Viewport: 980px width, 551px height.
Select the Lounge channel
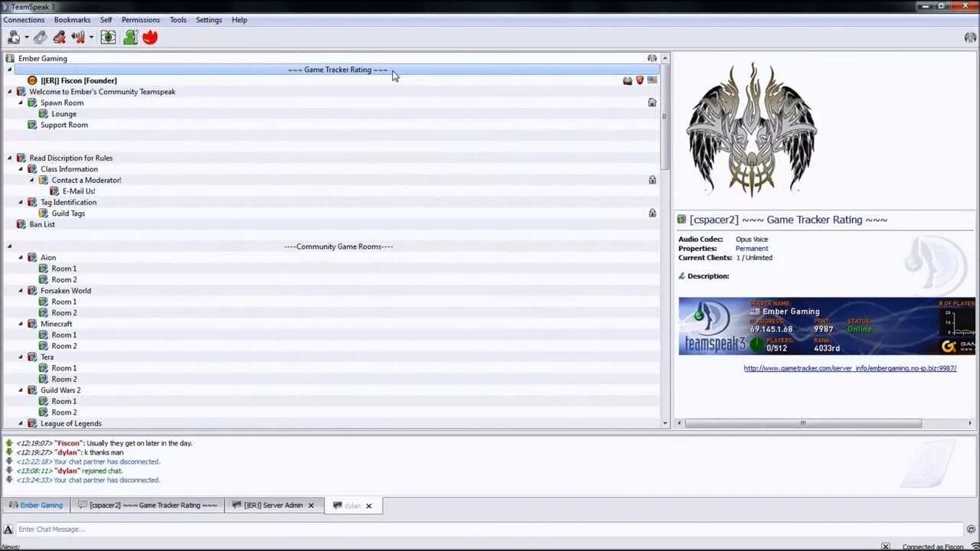coord(64,114)
